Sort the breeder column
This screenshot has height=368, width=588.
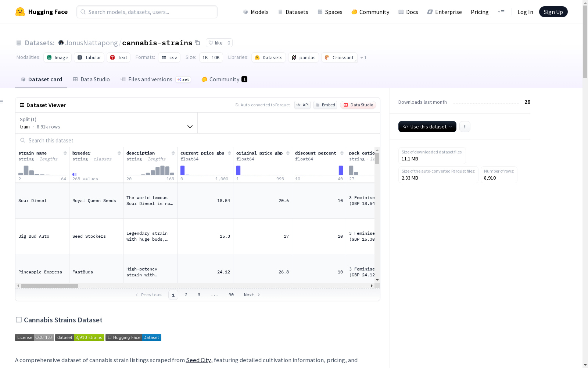click(x=119, y=153)
